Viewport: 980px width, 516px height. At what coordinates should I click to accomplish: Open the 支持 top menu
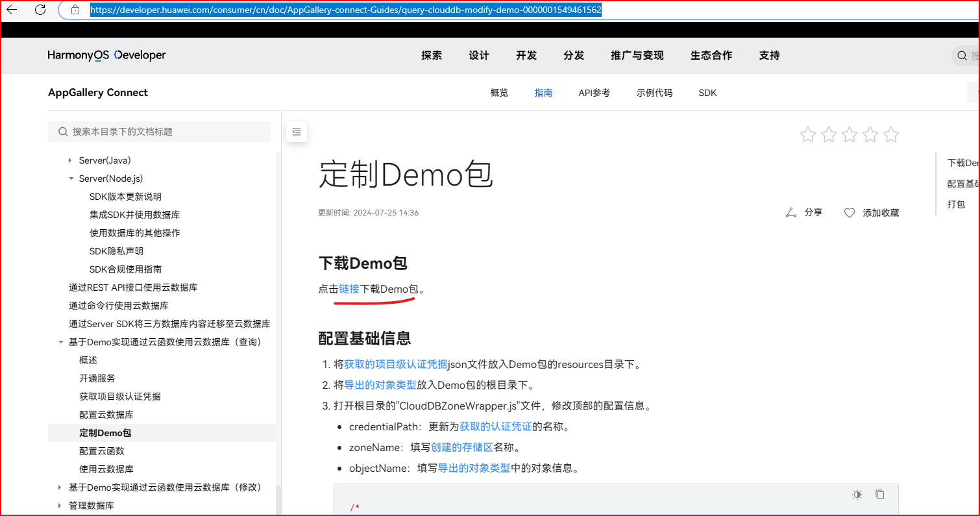[x=770, y=56]
